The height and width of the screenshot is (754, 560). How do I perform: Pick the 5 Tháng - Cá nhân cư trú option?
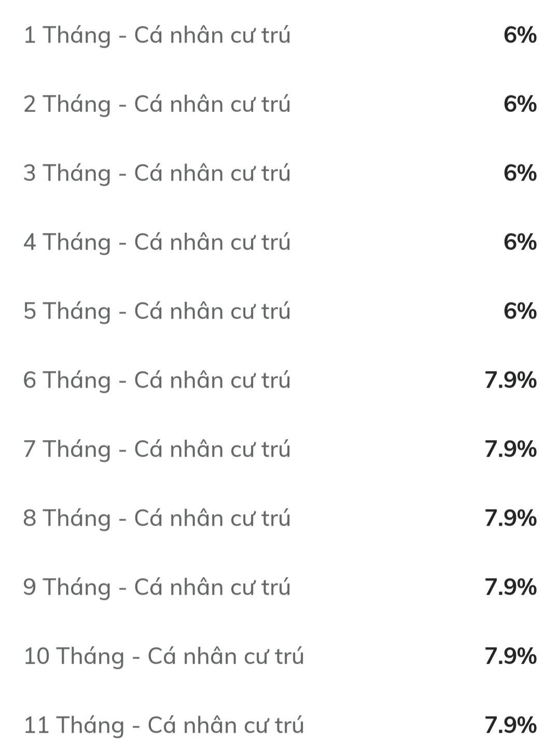[157, 311]
